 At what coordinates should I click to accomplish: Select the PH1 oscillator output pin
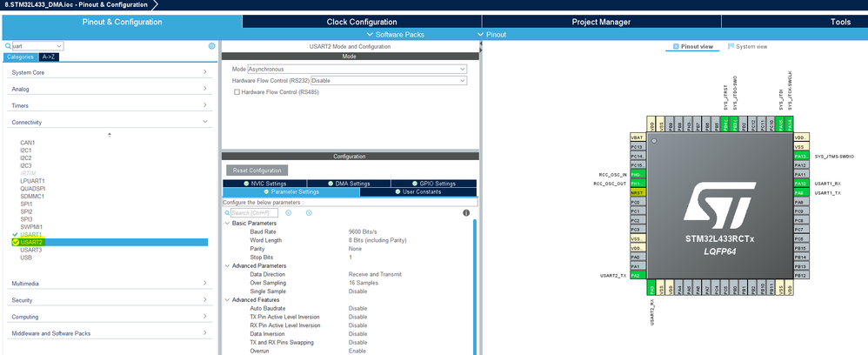637,184
